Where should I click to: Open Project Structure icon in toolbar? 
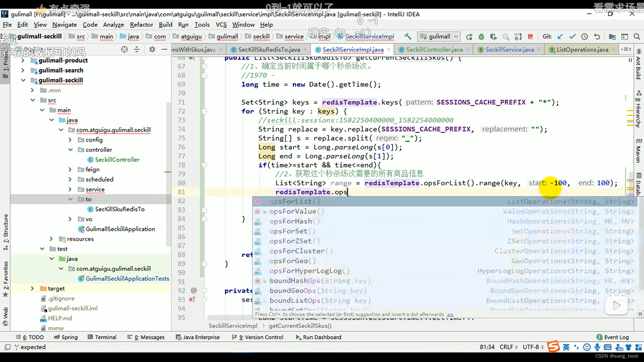612,37
